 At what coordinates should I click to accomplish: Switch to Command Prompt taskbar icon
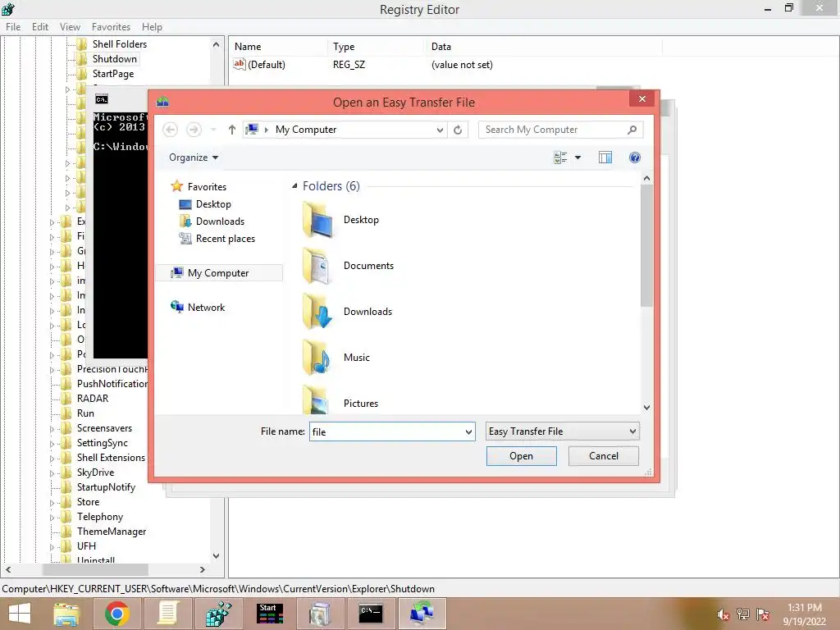click(x=371, y=614)
